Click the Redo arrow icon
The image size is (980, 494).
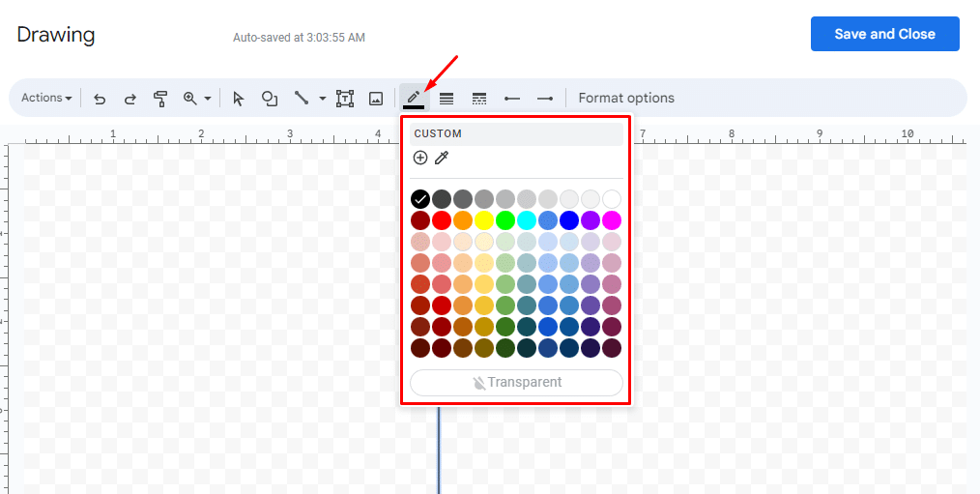(130, 98)
